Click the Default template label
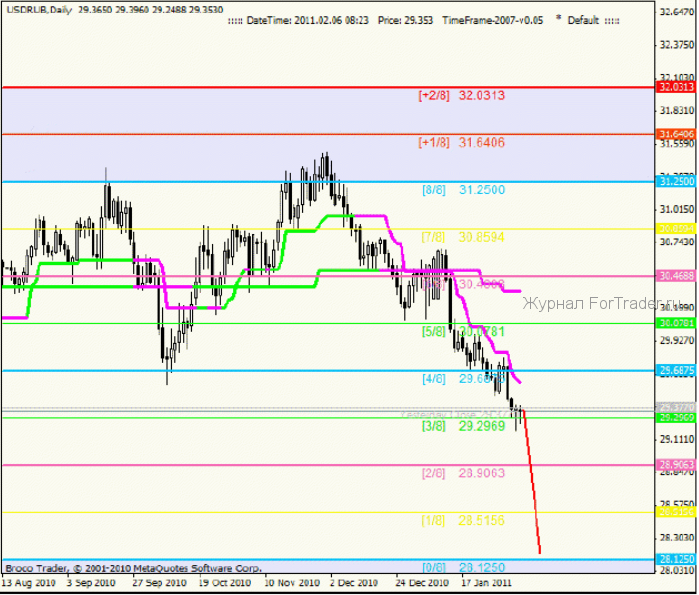699x595 pixels. [583, 21]
